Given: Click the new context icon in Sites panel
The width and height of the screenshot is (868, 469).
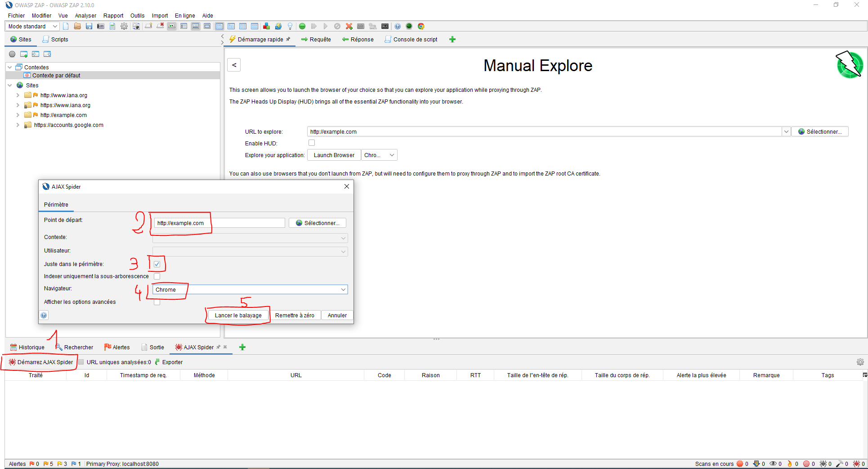Looking at the screenshot, I should pyautogui.click(x=24, y=54).
